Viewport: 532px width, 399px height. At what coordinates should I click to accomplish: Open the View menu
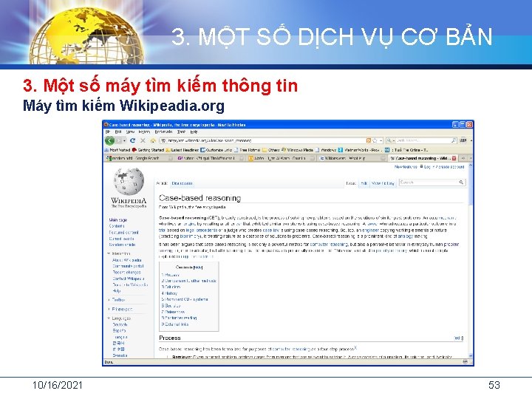[x=130, y=132]
